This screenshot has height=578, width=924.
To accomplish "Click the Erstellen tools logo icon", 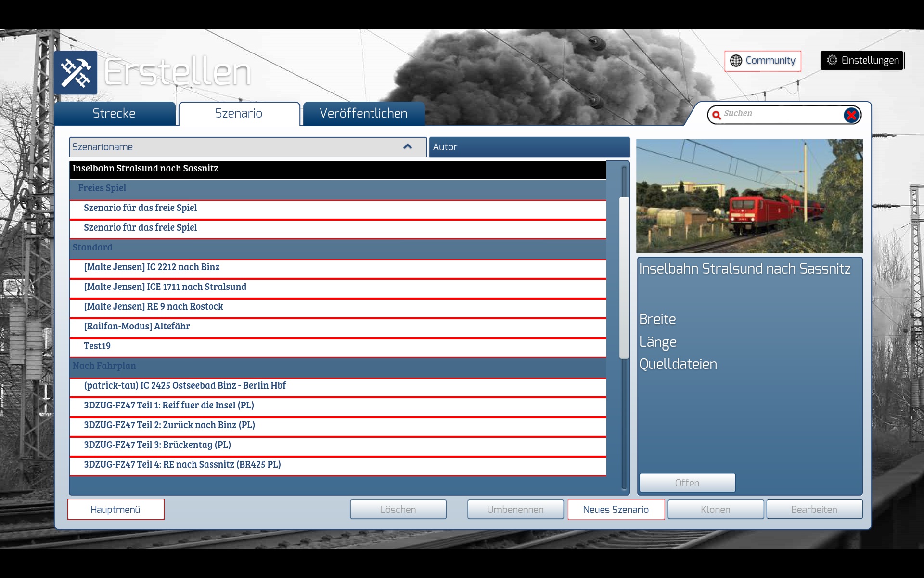I will pos(76,73).
